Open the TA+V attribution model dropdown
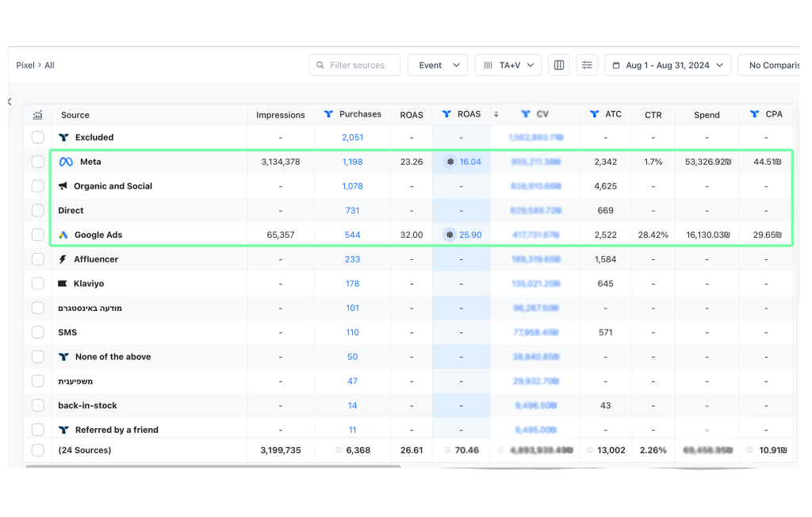The height and width of the screenshot is (517, 812). pyautogui.click(x=508, y=65)
